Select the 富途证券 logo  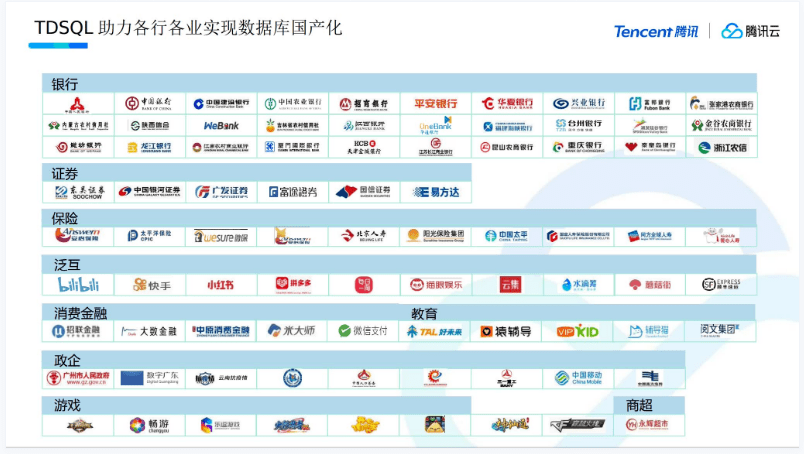tap(293, 192)
